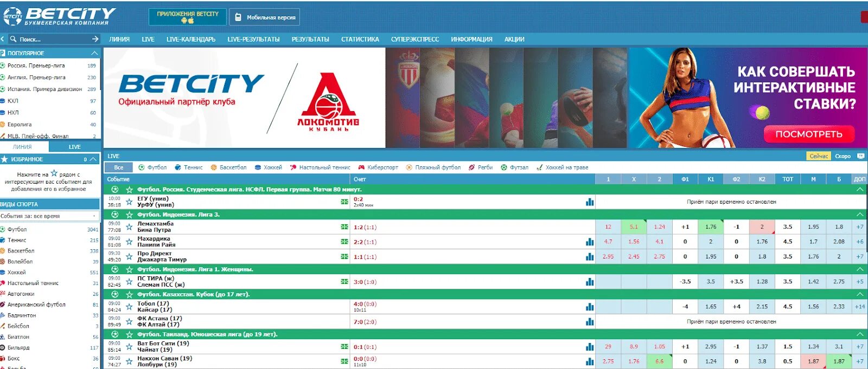This screenshot has height=369, width=868.
Task: Collapse Таиланд Юношеская лига group
Action: pyautogui.click(x=859, y=334)
